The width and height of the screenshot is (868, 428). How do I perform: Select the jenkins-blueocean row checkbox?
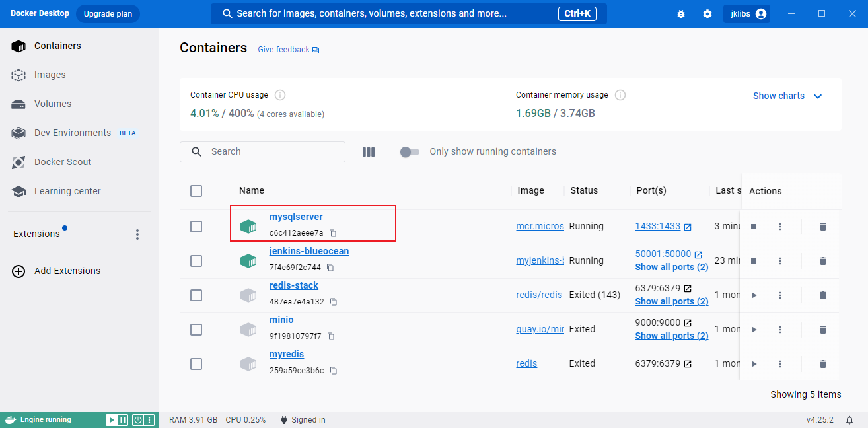[x=196, y=261]
